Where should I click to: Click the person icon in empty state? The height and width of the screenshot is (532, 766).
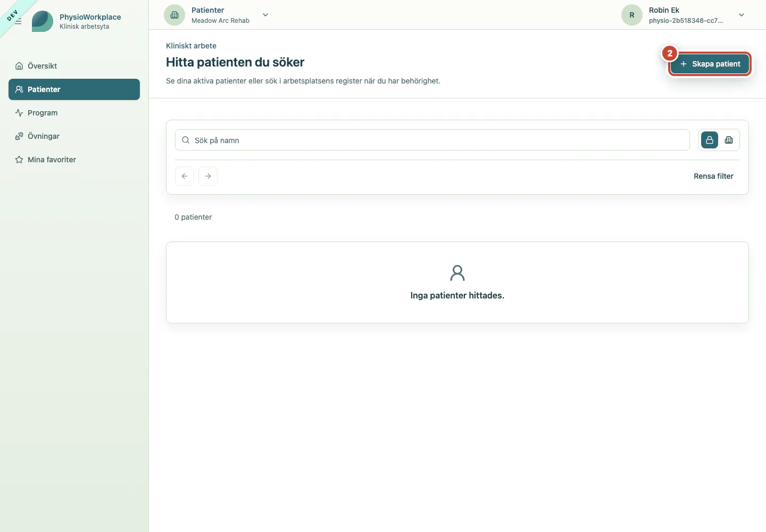coord(457,273)
